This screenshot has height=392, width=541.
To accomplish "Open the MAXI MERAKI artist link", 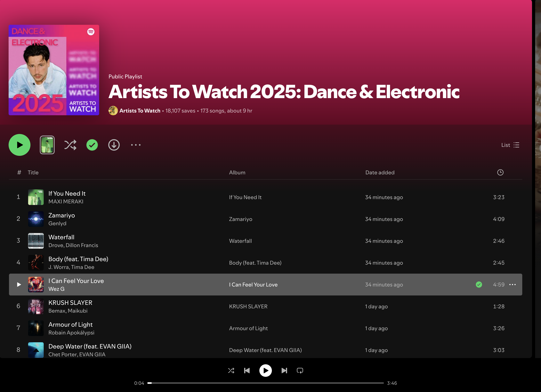I will [66, 202].
